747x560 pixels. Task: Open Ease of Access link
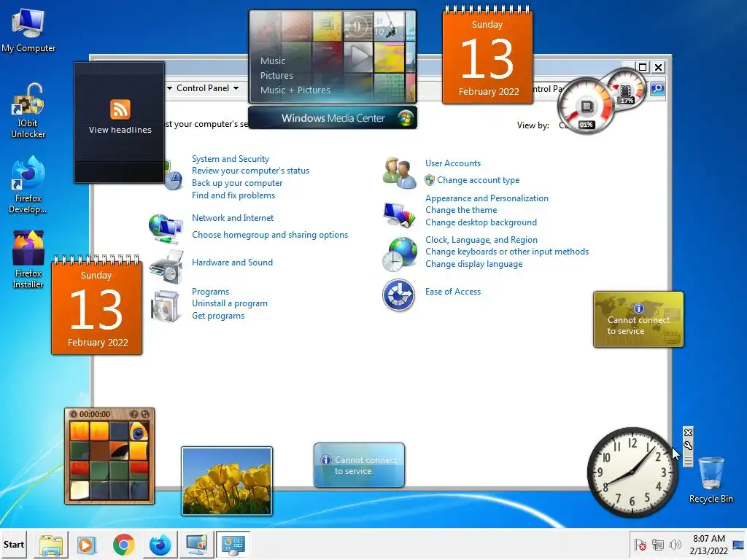(453, 292)
